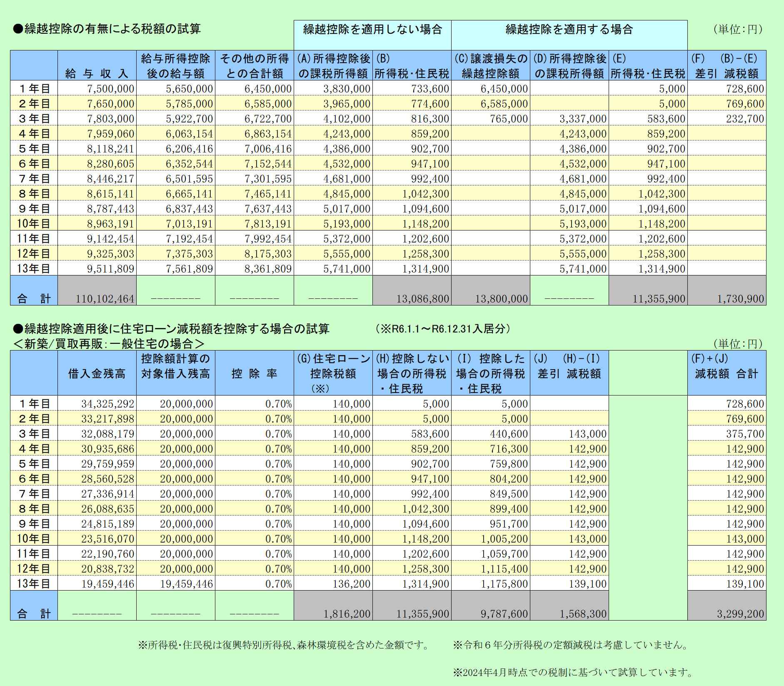Click the 'その他の所得との合計額' column header
784x686 pixels.
tap(254, 66)
